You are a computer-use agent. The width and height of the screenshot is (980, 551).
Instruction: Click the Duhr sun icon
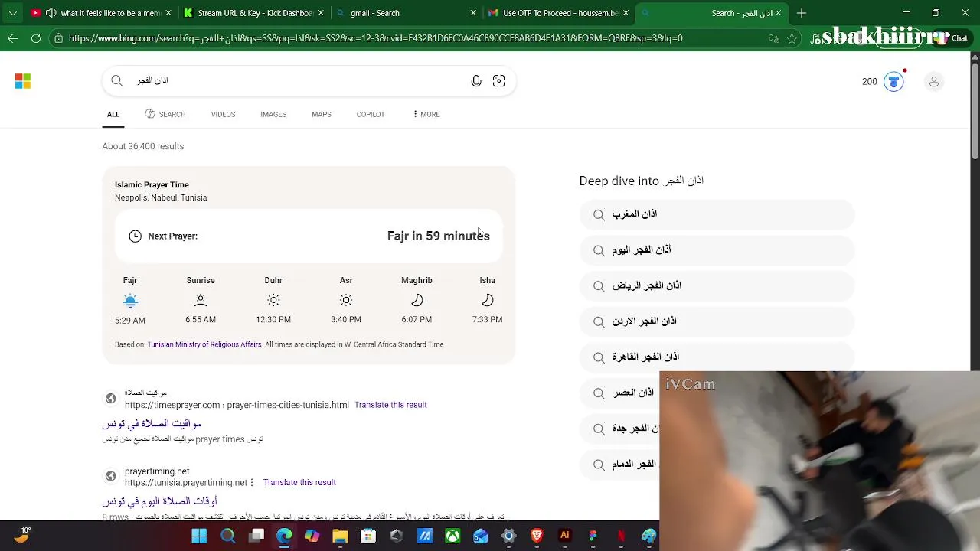pos(273,300)
